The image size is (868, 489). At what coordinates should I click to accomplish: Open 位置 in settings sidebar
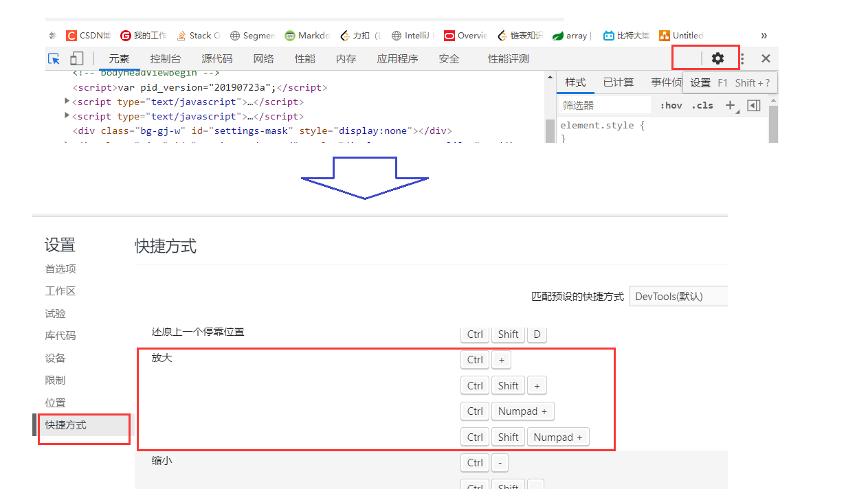(56, 402)
